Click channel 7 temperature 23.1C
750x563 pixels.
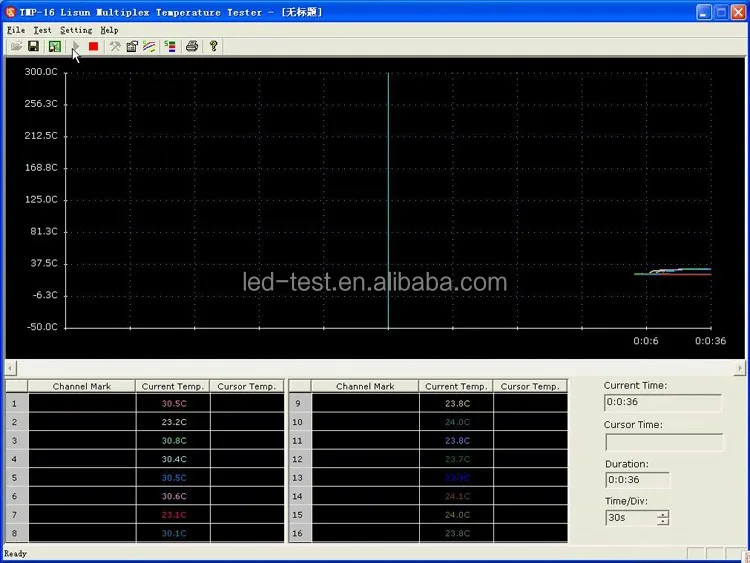[x=174, y=515]
